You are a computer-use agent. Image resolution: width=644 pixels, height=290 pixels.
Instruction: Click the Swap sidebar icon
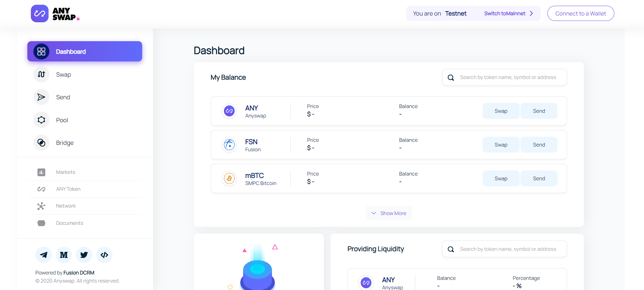pyautogui.click(x=41, y=74)
